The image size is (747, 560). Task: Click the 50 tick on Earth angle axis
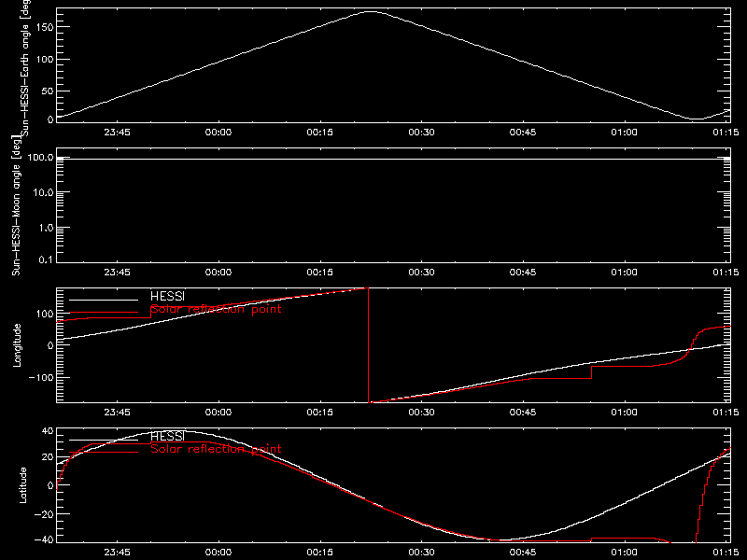[48, 91]
